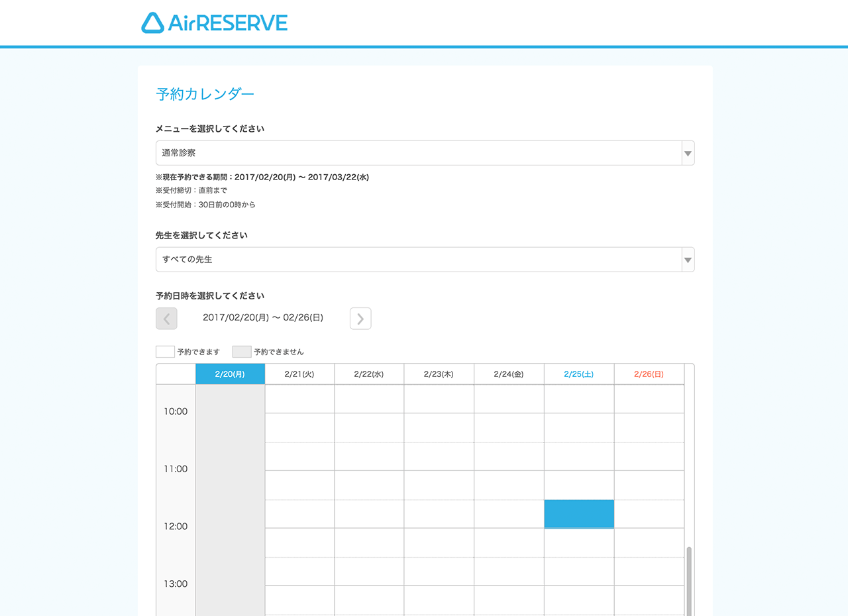Viewport: 848px width, 616px height.
Task: Choose the 2/26(日) date header
Action: tap(649, 374)
